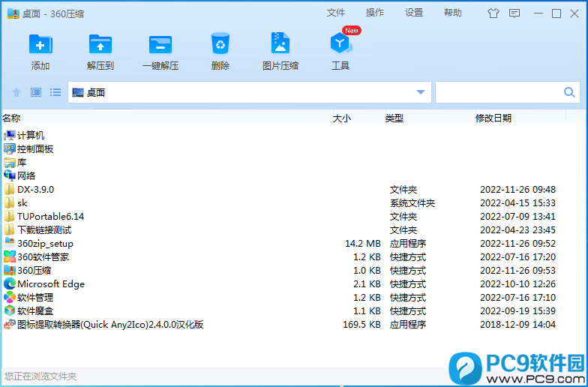Switch to list view mode
588x387 pixels.
[55, 92]
